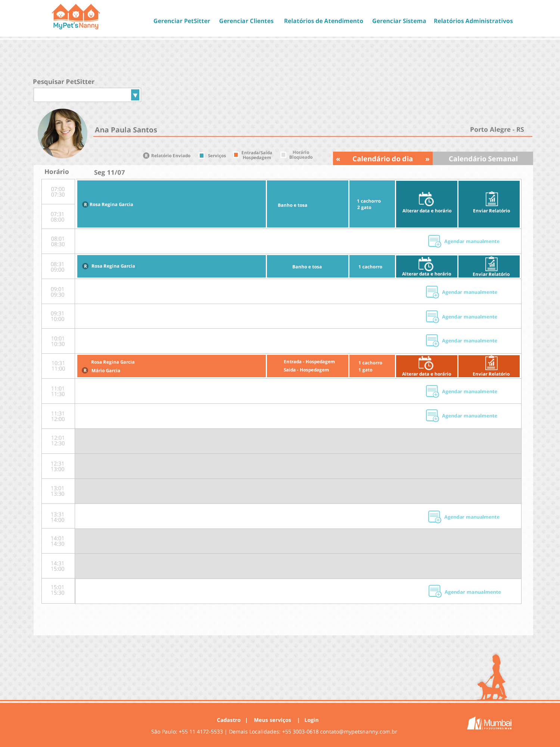
Task: Click clock icon in 08:31 appointment row
Action: [x=426, y=264]
